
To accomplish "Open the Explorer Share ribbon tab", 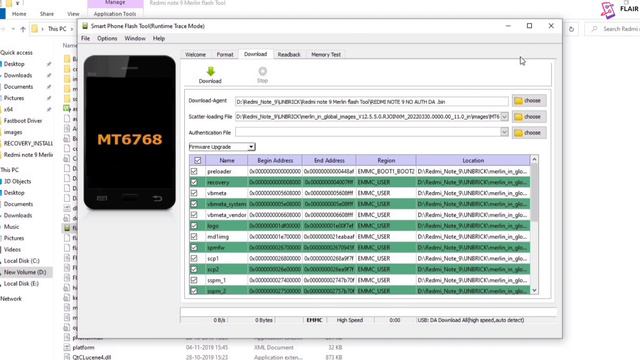I will pyautogui.click(x=47, y=14).
